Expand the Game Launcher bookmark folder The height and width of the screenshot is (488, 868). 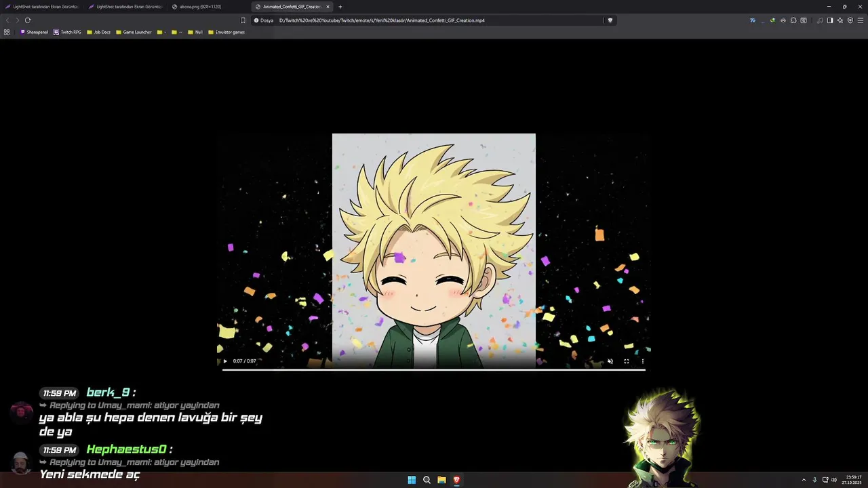tap(134, 32)
